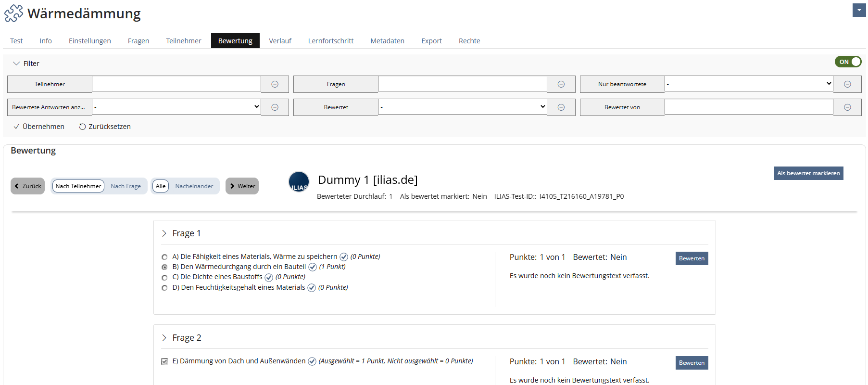Open the top-right actions dropdown arrow

859,10
